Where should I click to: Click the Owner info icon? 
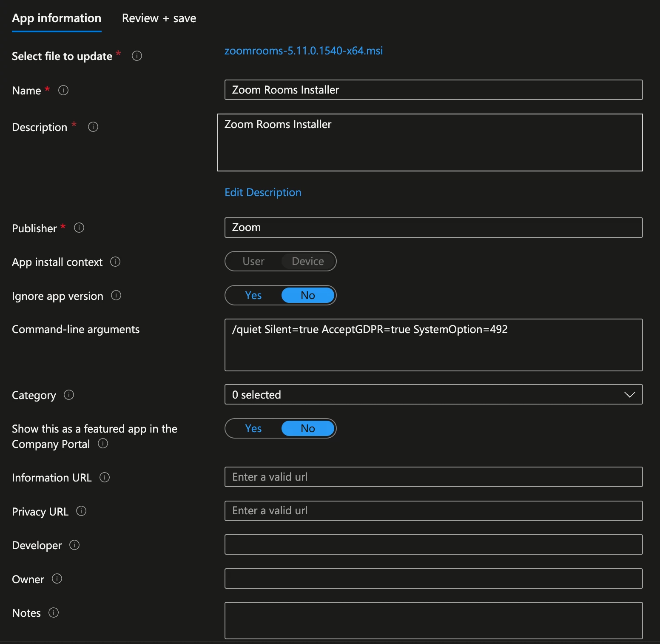[x=57, y=578]
